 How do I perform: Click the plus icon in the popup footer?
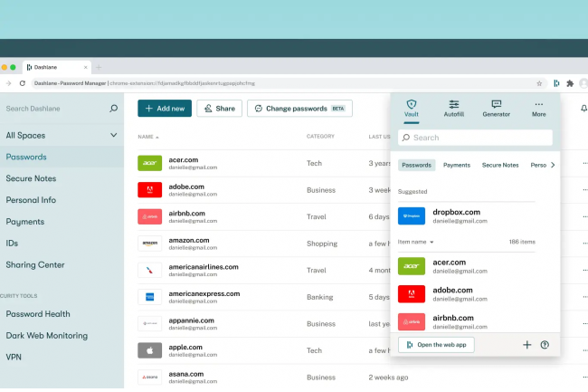click(x=526, y=345)
